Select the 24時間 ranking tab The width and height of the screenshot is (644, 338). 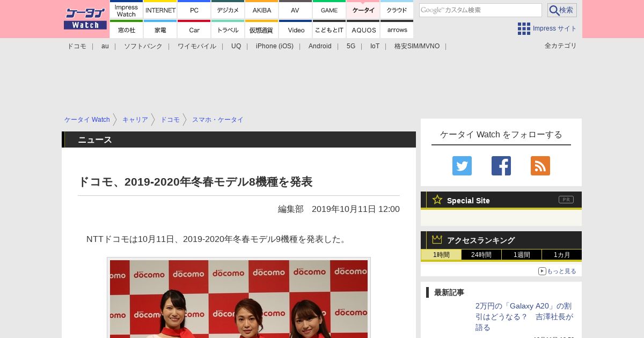point(481,255)
